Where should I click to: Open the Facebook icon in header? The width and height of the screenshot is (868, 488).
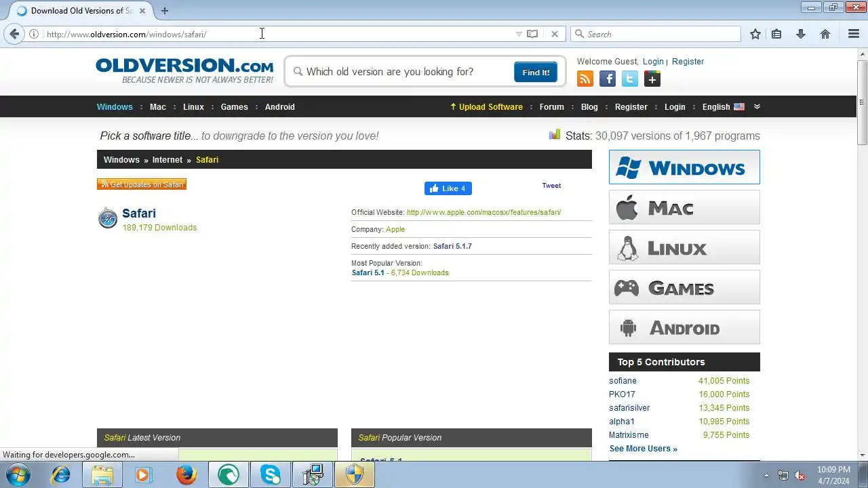(608, 79)
